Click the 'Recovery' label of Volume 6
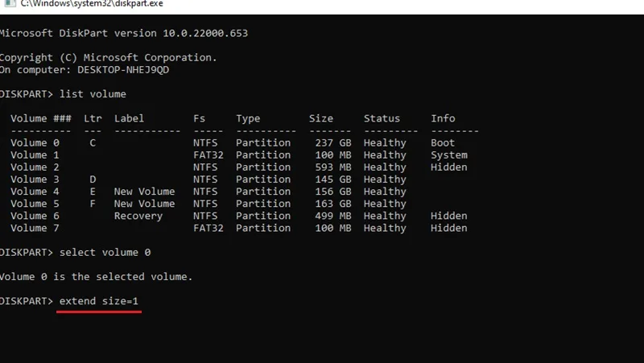644x363 pixels. coord(138,216)
